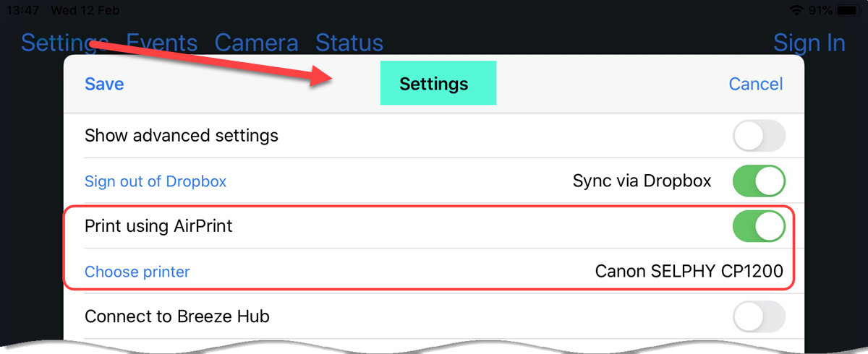The image size is (868, 354).
Task: Tap the Print using AirPrint label
Action: coord(158,226)
